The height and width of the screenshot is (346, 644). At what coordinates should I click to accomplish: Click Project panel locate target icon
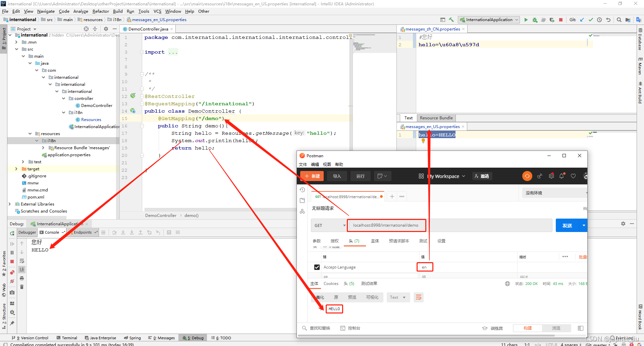click(x=86, y=29)
